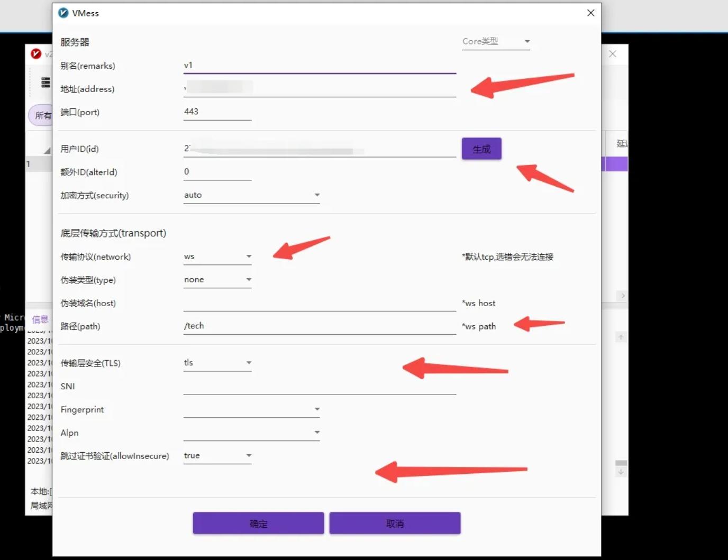
Task: Select the 所有 group tab in background window
Action: point(41,115)
